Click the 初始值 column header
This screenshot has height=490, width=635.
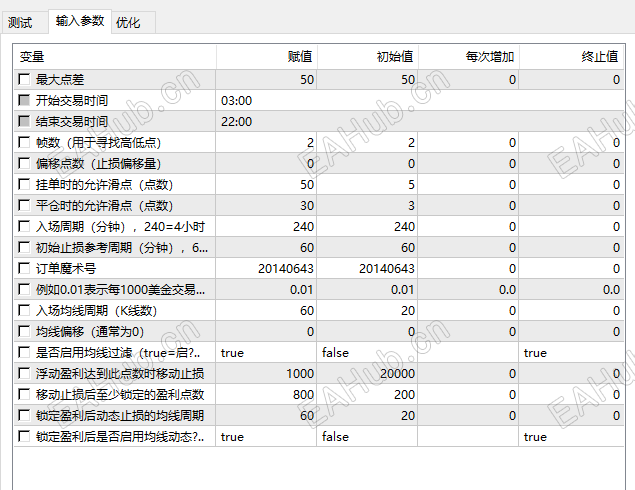[367, 57]
